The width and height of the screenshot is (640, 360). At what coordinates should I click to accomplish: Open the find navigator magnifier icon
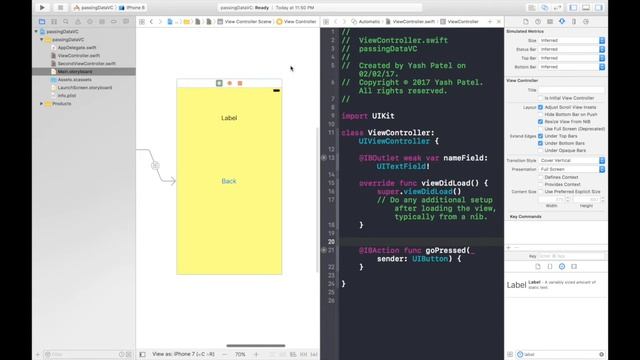pos(66,22)
